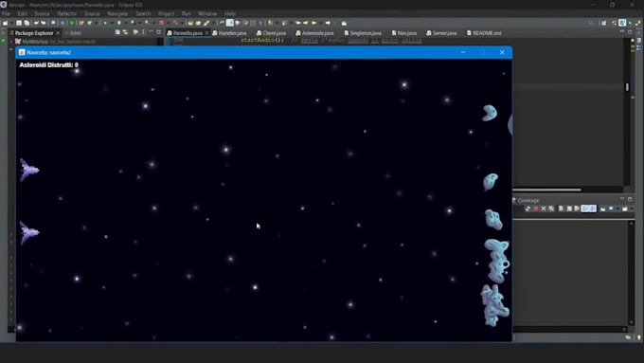The image size is (644, 363).
Task: Click the Asteroidi Distrutti score label
Action: [48, 65]
